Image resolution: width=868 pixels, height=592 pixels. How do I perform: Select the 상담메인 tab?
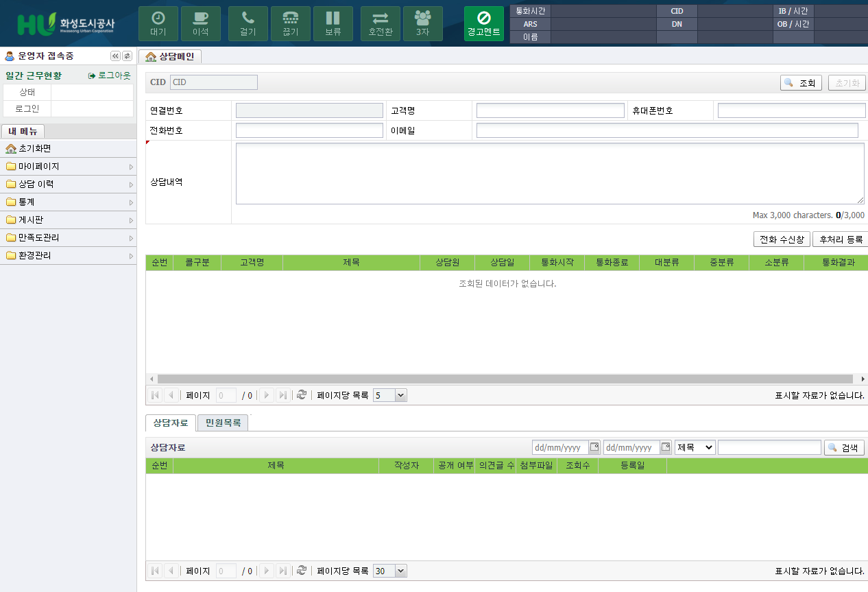click(170, 57)
